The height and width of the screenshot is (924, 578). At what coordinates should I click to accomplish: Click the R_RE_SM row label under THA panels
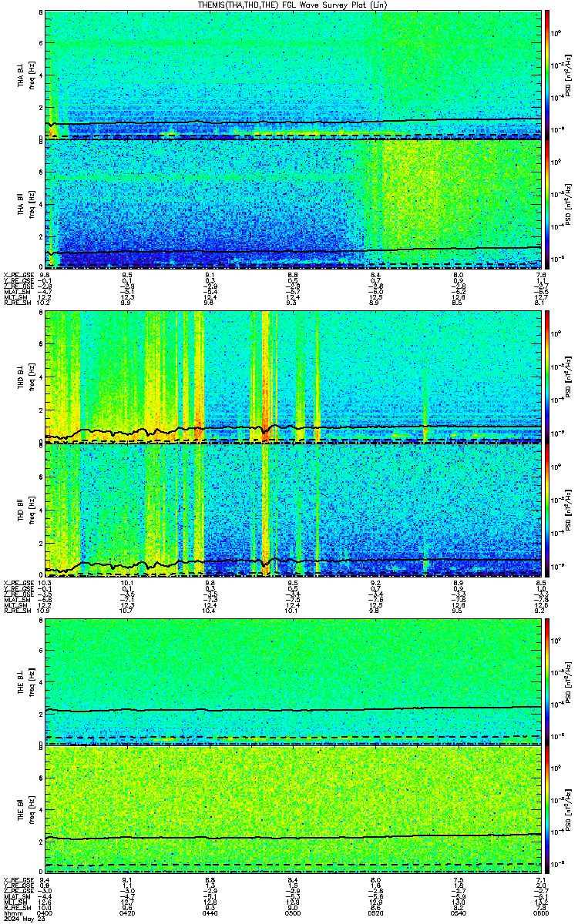coord(16,304)
